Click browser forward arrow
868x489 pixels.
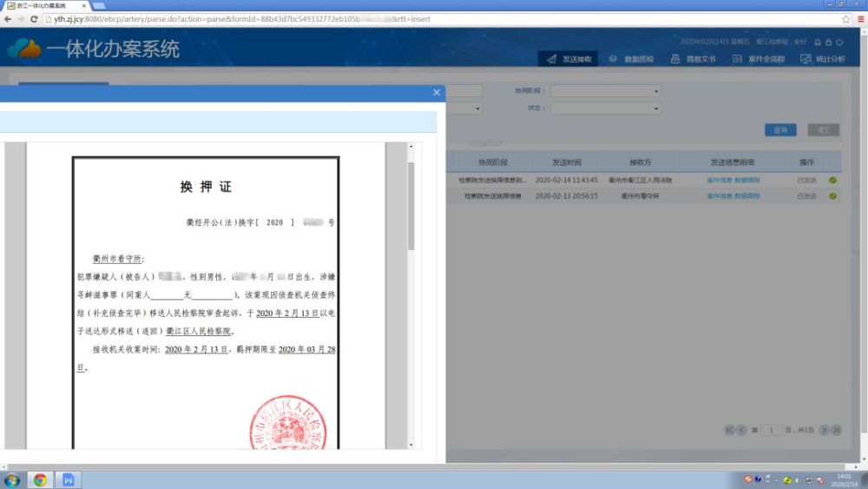tap(21, 19)
